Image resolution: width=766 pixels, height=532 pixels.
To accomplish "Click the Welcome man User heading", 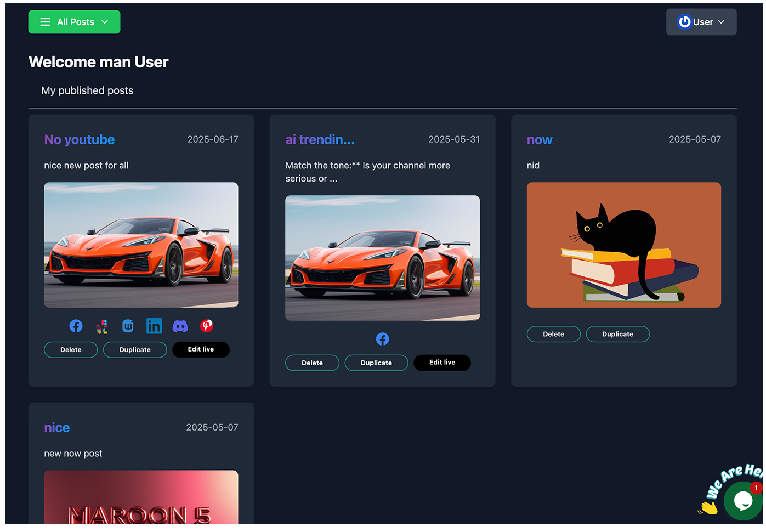I will click(x=99, y=62).
